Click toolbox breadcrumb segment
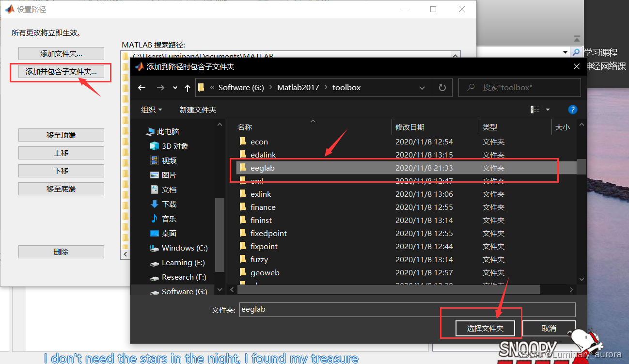The width and height of the screenshot is (629, 364). pos(346,88)
